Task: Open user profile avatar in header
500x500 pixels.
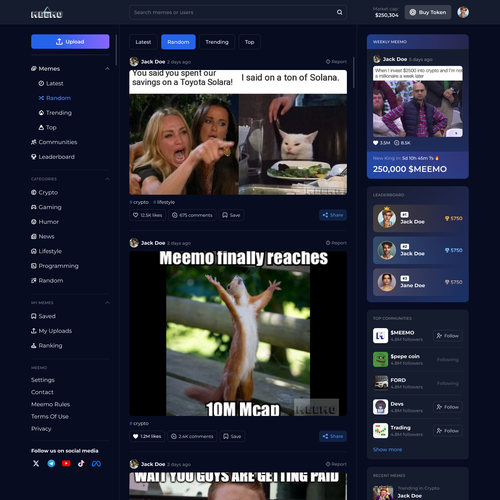Action: (x=463, y=12)
